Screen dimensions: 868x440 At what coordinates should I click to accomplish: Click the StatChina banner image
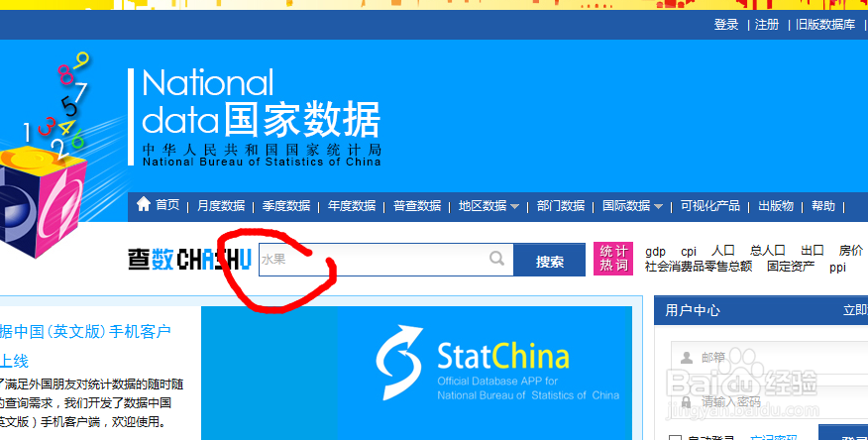pyautogui.click(x=416, y=373)
